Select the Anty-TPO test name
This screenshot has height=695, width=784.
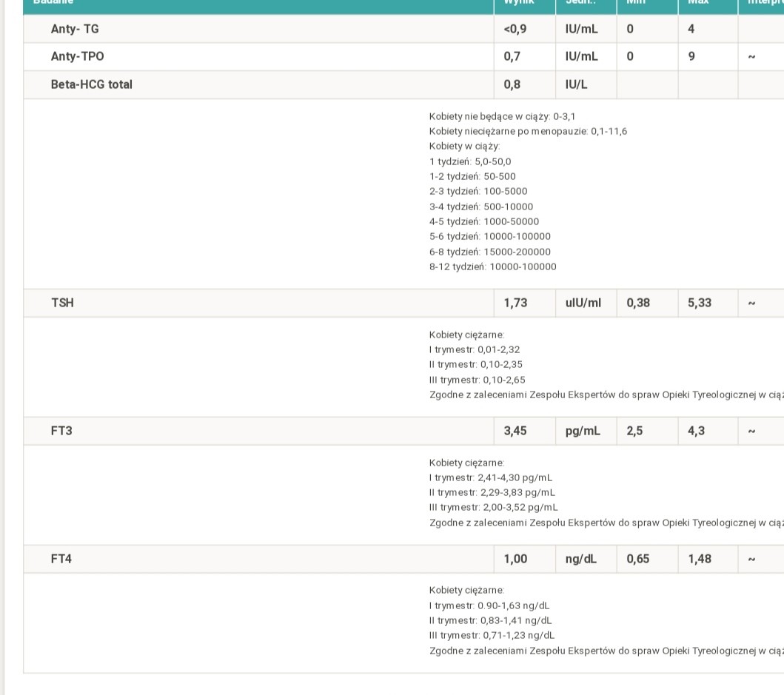[x=77, y=57]
